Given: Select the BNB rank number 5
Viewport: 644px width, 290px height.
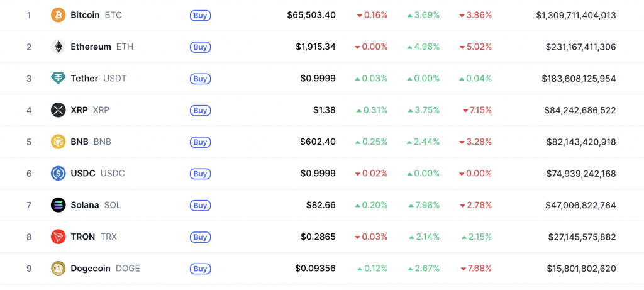Looking at the screenshot, I should [x=29, y=142].
